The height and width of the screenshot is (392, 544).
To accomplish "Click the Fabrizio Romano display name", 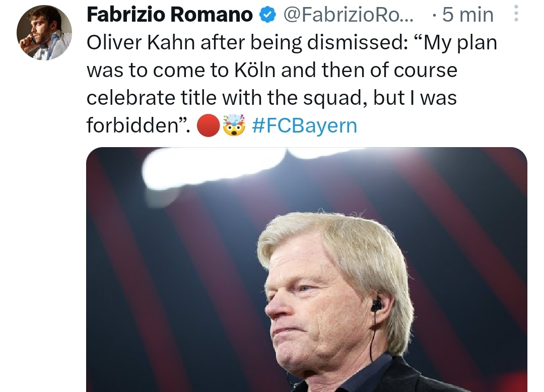I will [170, 16].
